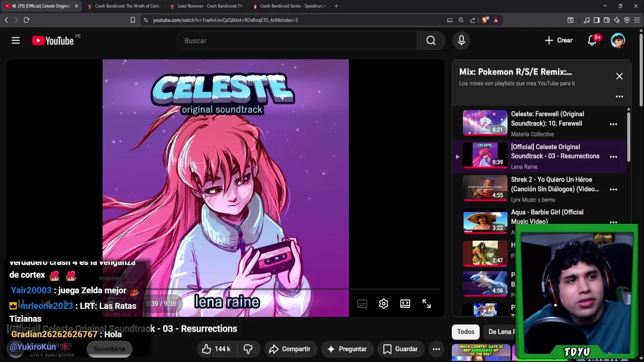Image resolution: width=644 pixels, height=362 pixels.
Task: Bookmark this page in the browser
Action: pyautogui.click(x=133, y=20)
